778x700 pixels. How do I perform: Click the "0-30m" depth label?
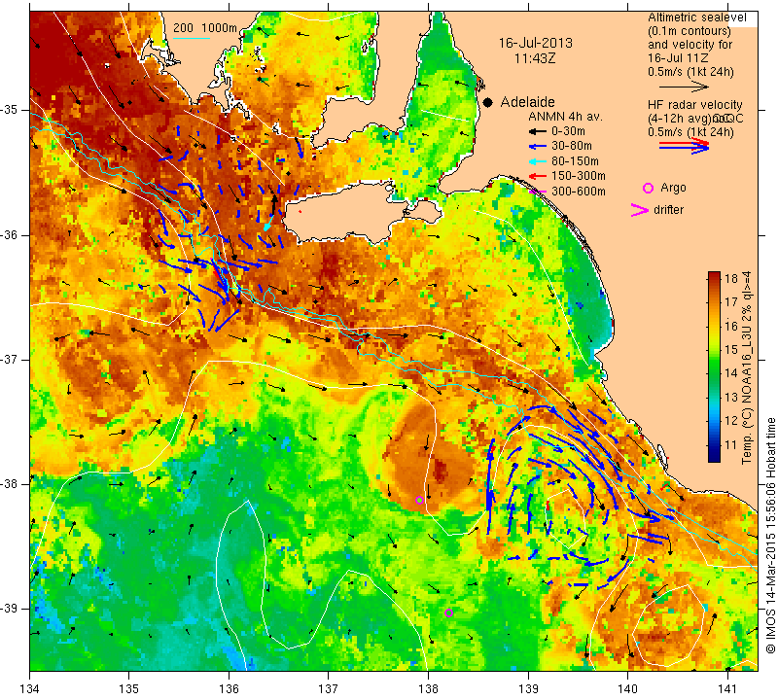click(568, 131)
